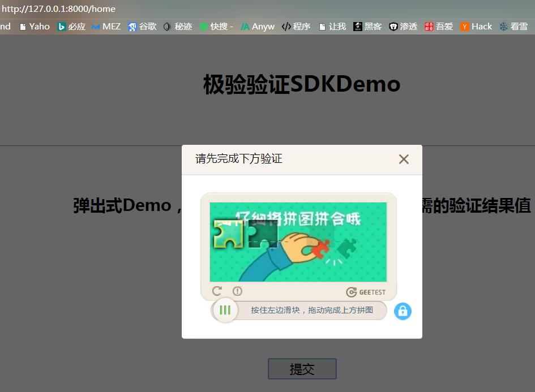Click the URL address bar text
The image size is (535, 392).
coord(59,9)
